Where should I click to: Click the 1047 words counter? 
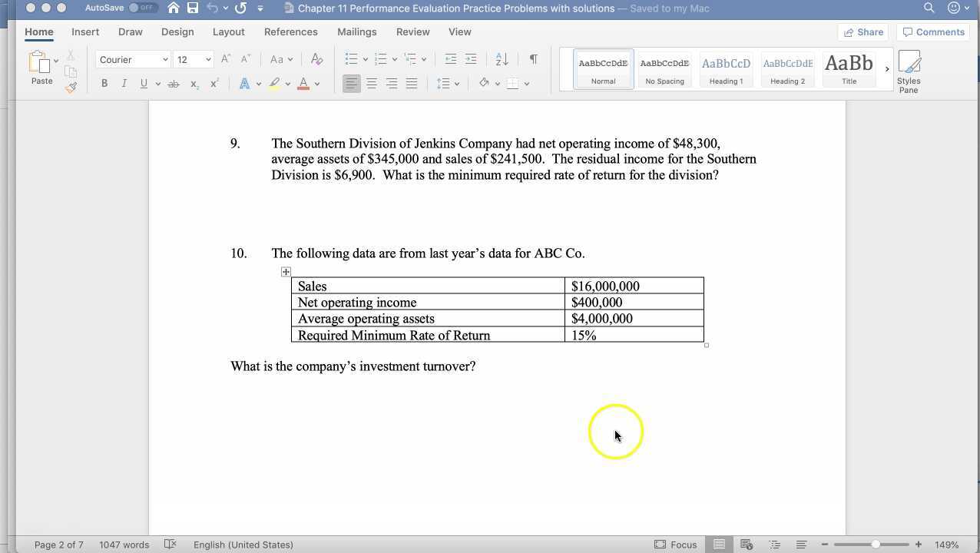[x=124, y=545]
